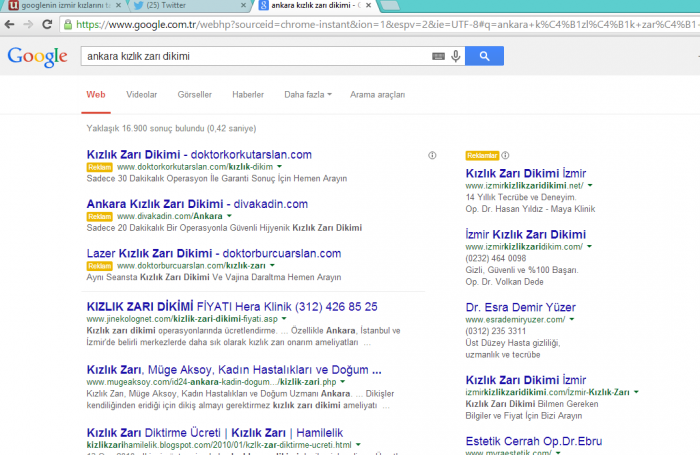Open 'Kızlık Zarı Dikimi - doktorkorkutarslan.com' ad
Image resolution: width=700 pixels, height=455 pixels.
(199, 154)
